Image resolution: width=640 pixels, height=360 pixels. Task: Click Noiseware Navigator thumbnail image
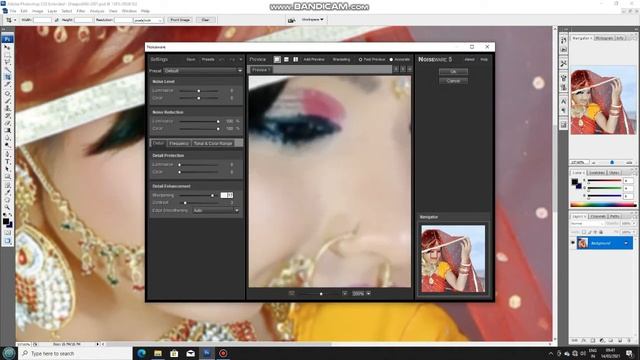453,259
